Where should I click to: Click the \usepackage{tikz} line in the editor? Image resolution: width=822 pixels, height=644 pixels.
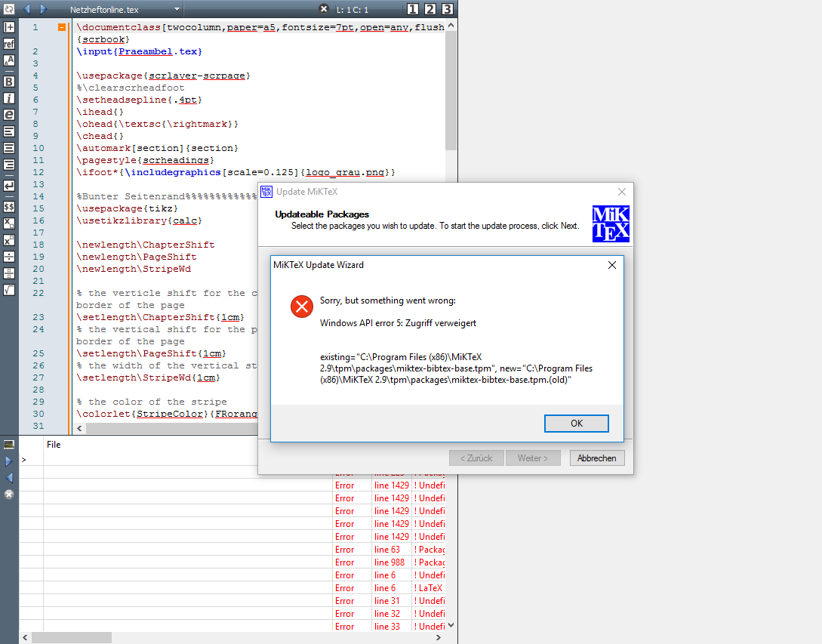pos(128,208)
